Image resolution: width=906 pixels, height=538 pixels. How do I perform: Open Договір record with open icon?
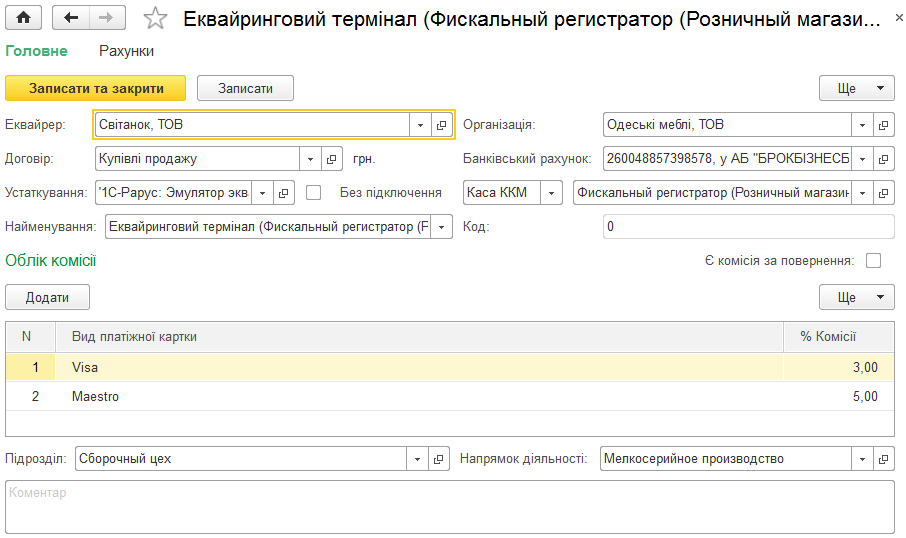pos(332,159)
